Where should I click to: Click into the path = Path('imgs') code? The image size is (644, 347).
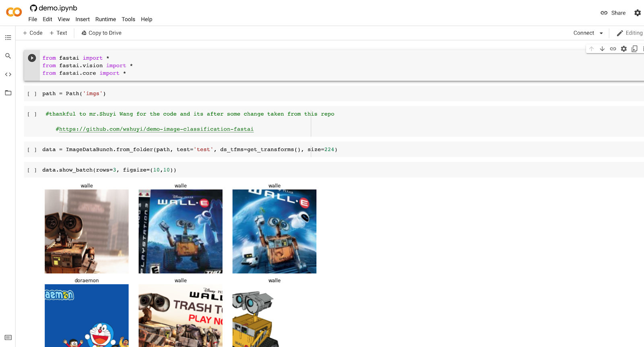[74, 93]
